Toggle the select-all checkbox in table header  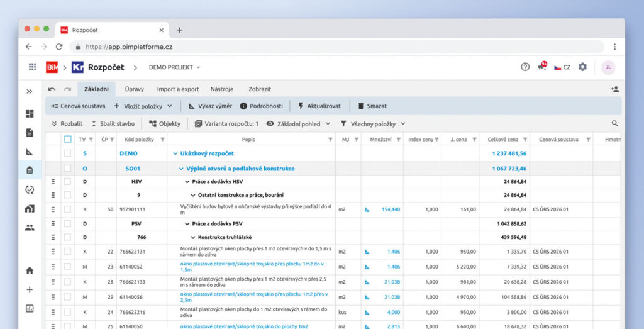pos(68,139)
